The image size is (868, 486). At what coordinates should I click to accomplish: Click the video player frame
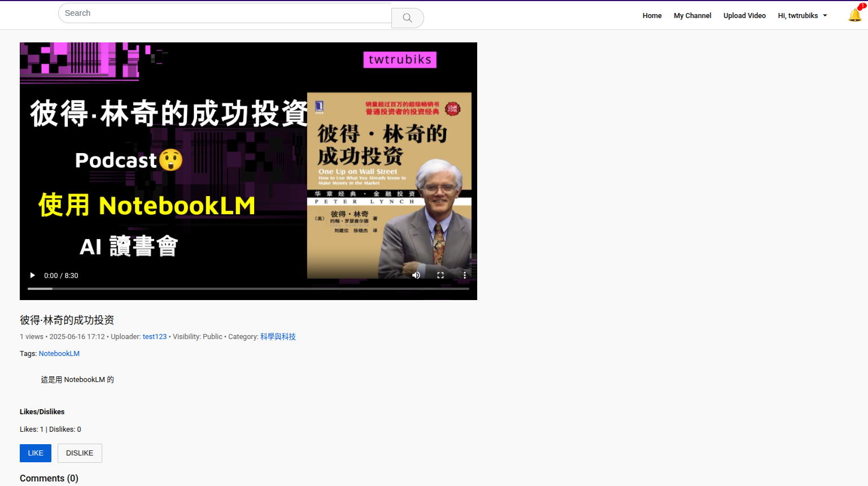(248, 171)
